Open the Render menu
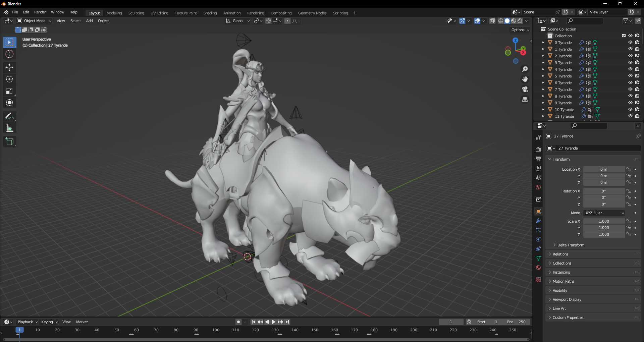This screenshot has width=644, height=342. point(40,12)
